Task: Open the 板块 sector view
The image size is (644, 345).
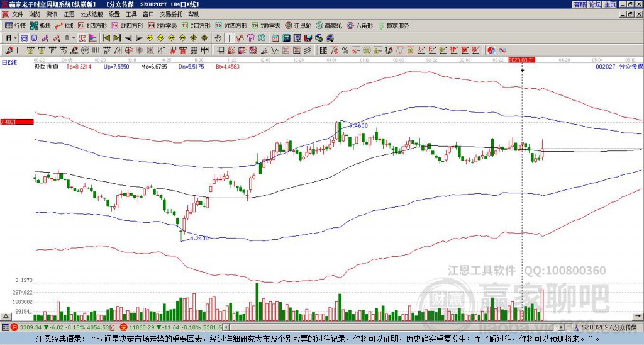Action: coord(40,25)
